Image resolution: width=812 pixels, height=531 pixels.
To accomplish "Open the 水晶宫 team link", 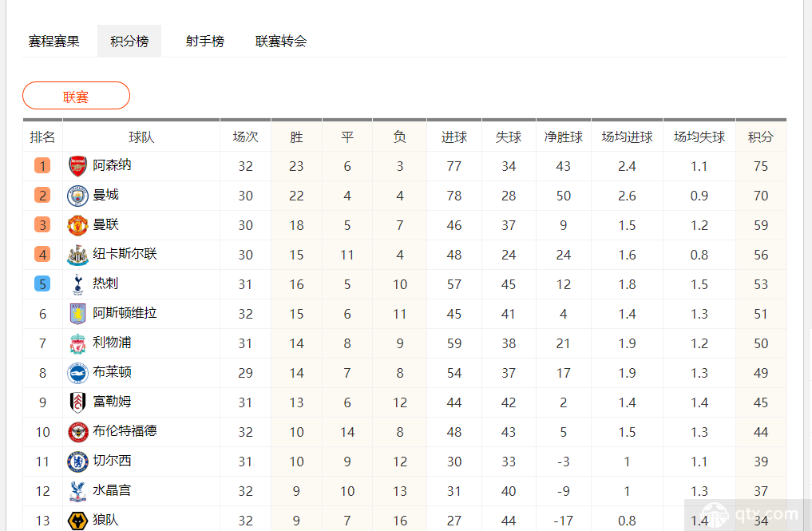I will [112, 490].
